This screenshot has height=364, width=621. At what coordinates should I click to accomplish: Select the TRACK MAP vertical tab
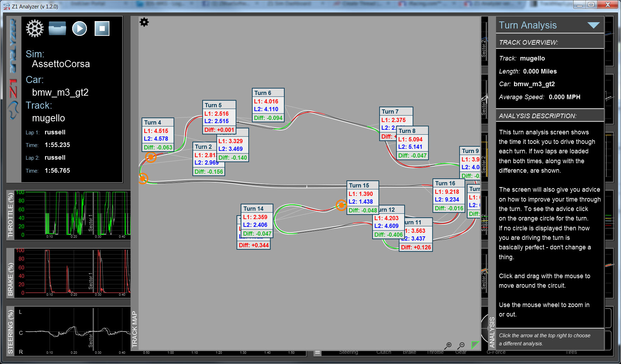click(x=134, y=329)
